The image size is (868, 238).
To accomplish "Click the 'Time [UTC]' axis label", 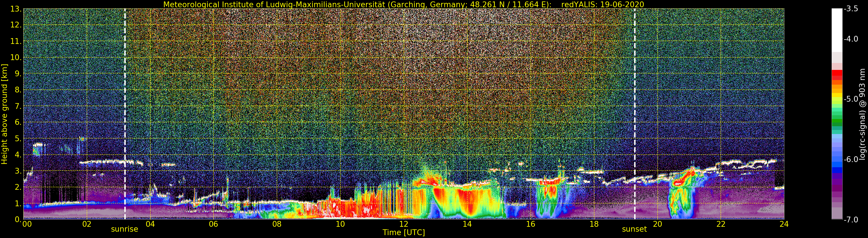I will [404, 233].
